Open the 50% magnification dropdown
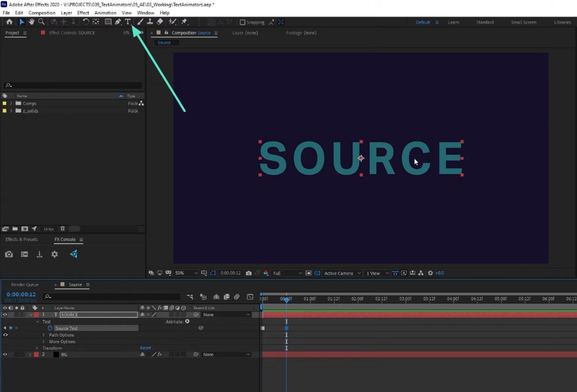 pos(186,273)
